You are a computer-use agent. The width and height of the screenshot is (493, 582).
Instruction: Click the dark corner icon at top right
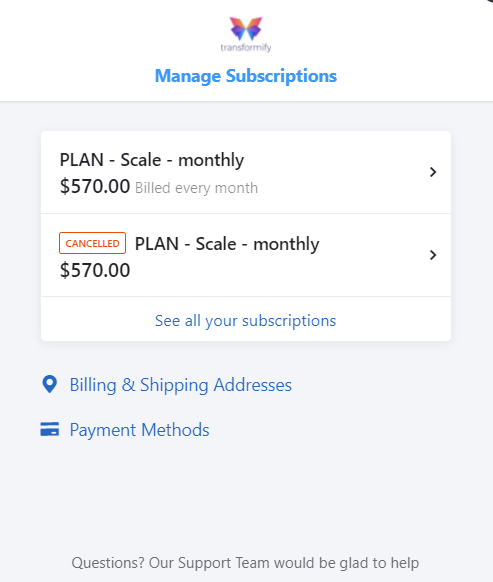[490, 1]
